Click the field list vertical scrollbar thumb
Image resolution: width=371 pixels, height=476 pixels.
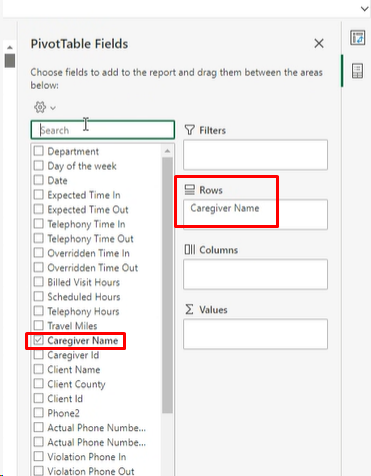[167, 285]
